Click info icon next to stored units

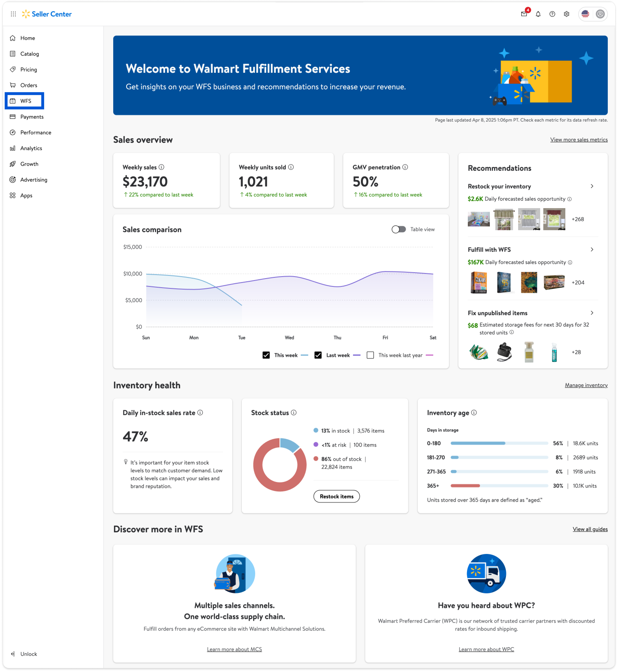[512, 332]
